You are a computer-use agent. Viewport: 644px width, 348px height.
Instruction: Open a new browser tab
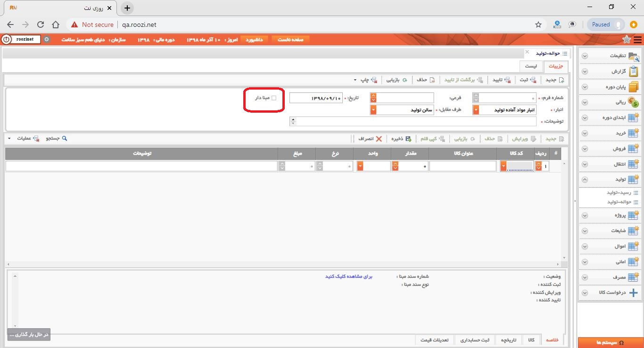[x=127, y=8]
